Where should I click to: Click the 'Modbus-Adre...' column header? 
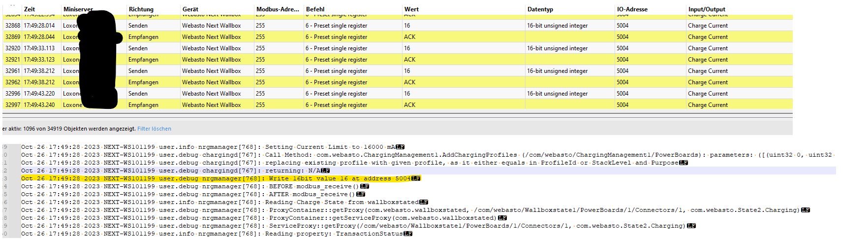point(278,9)
